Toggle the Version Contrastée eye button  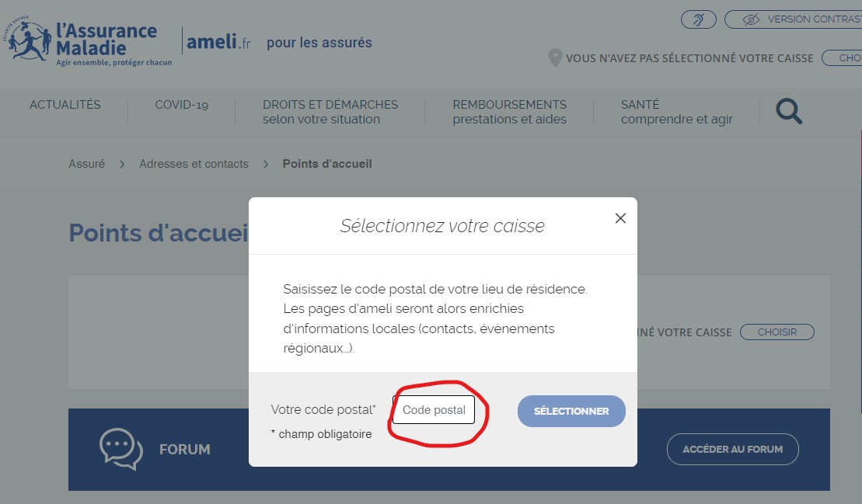click(794, 19)
